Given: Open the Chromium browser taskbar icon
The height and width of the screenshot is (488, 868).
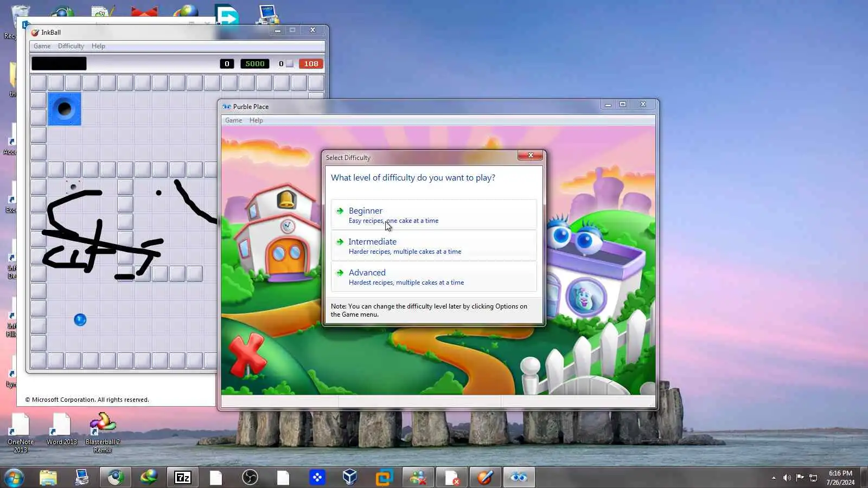Looking at the screenshot, I should coord(116,478).
